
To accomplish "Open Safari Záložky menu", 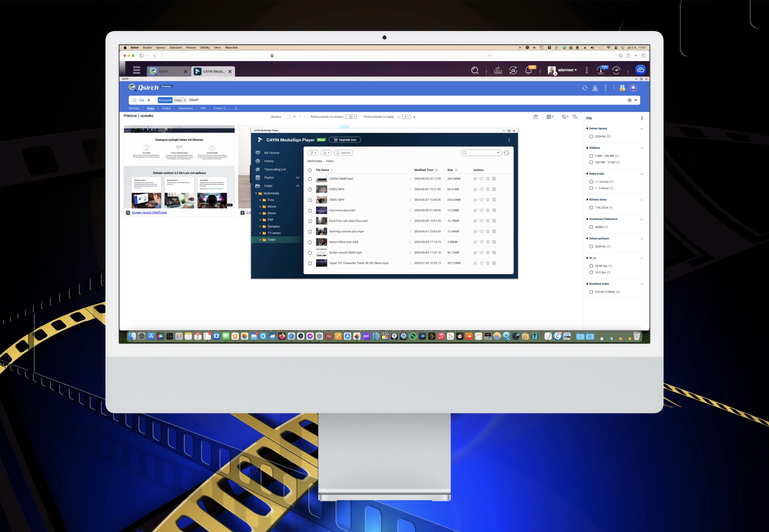I will [204, 48].
